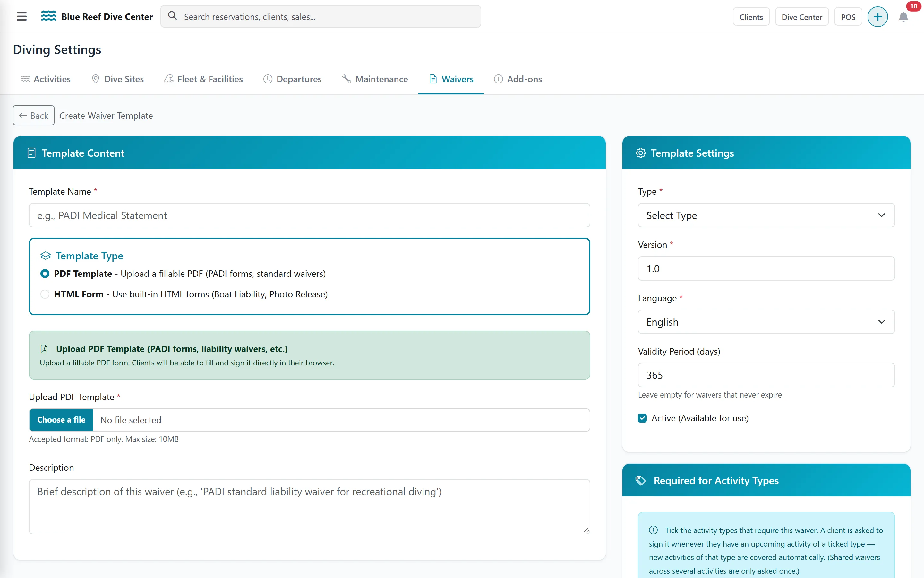Click the 'No file selected' text
The width and height of the screenshot is (924, 578).
pos(131,420)
